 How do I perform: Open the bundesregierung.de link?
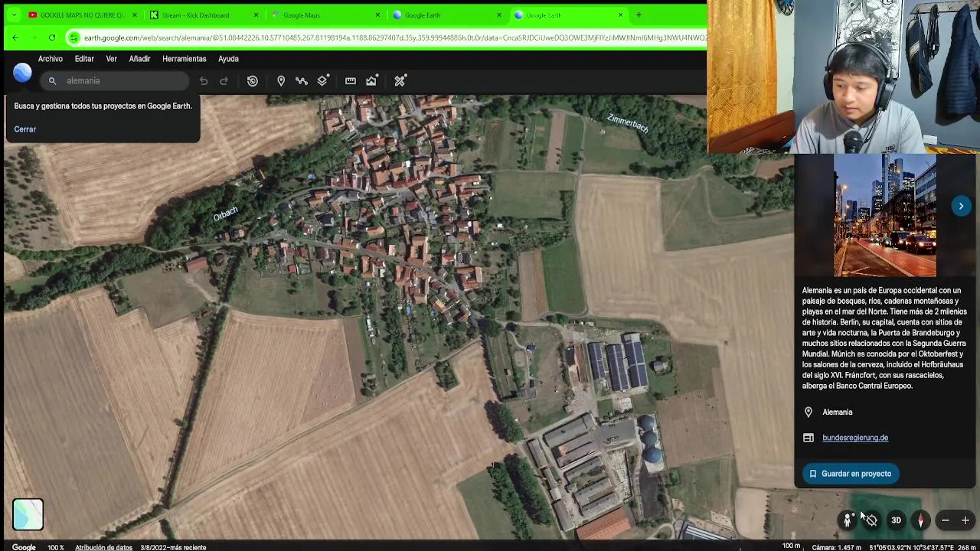(x=855, y=438)
